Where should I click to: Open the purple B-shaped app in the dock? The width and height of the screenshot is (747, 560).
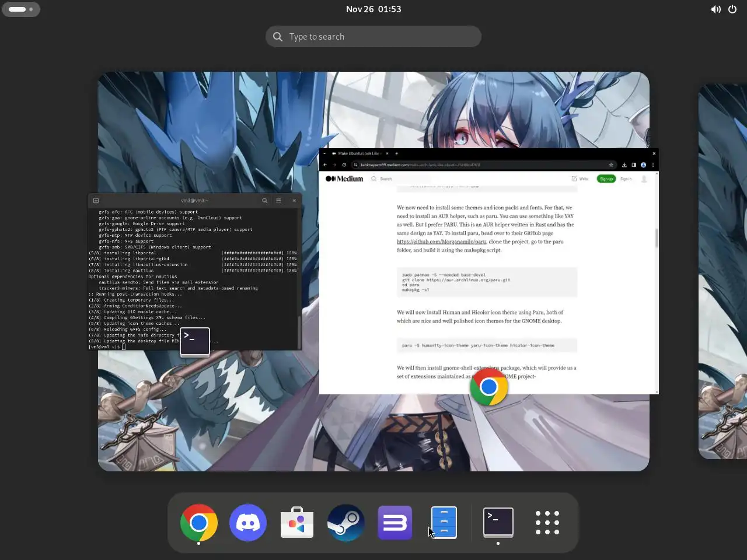click(x=395, y=523)
